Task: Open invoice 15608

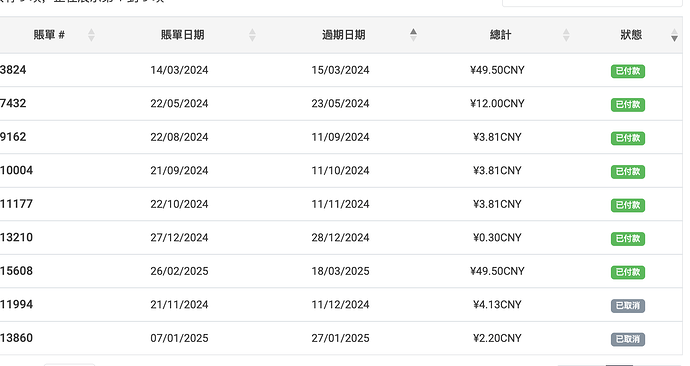Action: pos(16,271)
